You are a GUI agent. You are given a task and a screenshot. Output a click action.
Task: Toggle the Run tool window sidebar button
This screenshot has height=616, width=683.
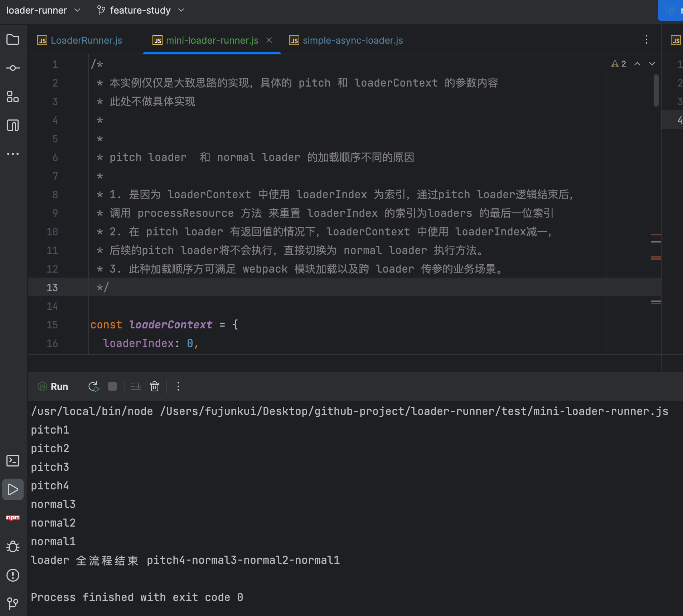pyautogui.click(x=13, y=489)
